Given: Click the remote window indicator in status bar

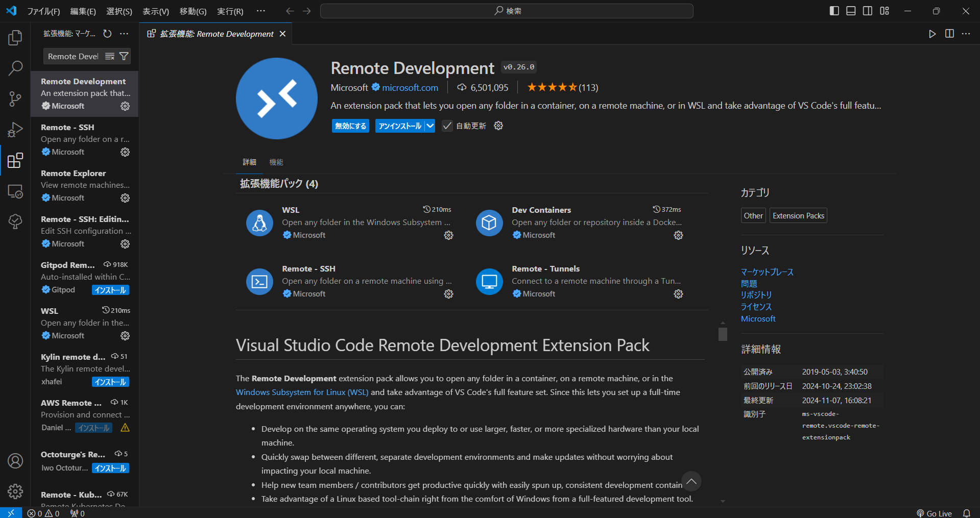Looking at the screenshot, I should click(x=11, y=513).
